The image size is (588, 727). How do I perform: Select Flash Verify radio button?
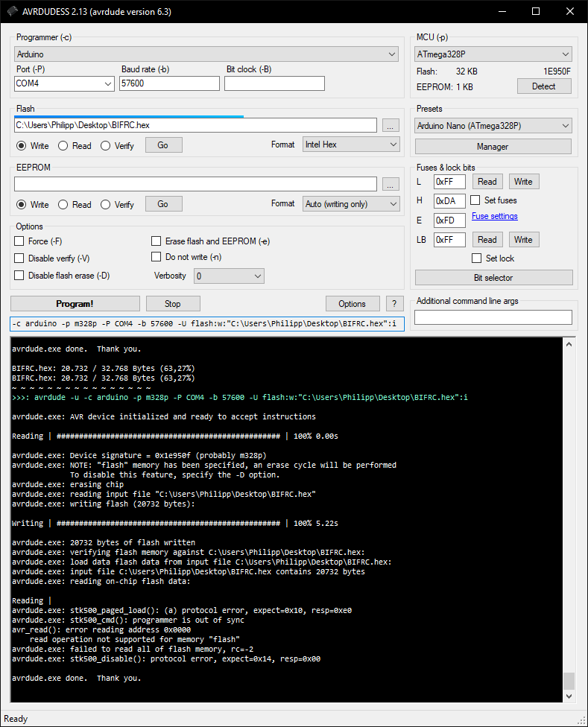click(x=105, y=145)
